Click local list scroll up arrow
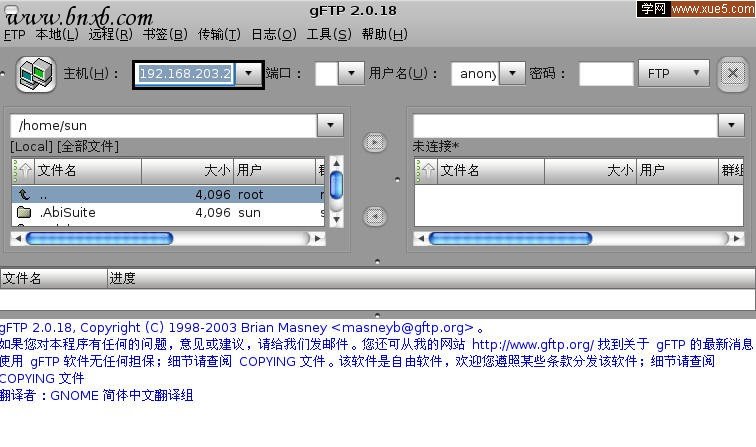 click(x=337, y=163)
